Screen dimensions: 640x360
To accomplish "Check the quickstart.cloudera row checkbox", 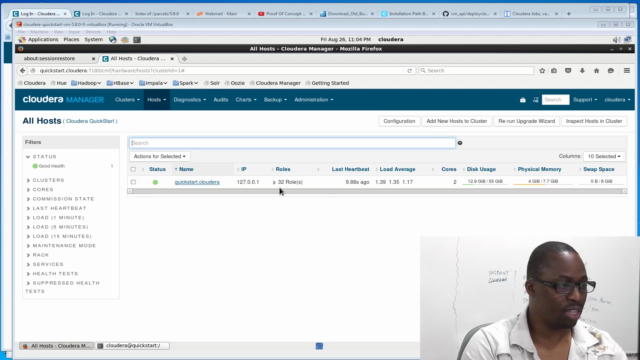I will click(x=133, y=182).
